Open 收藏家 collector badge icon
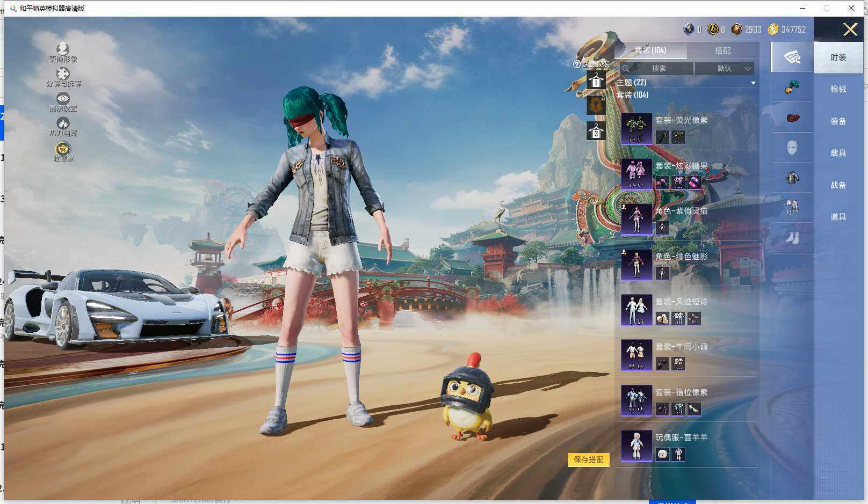Image resolution: width=868 pixels, height=504 pixels. (x=63, y=148)
